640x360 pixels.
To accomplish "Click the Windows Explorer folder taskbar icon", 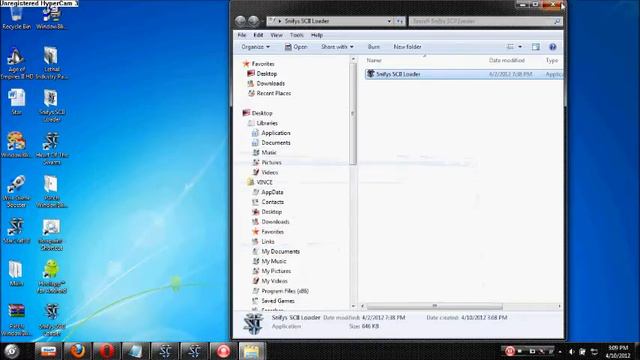I will [x=252, y=351].
